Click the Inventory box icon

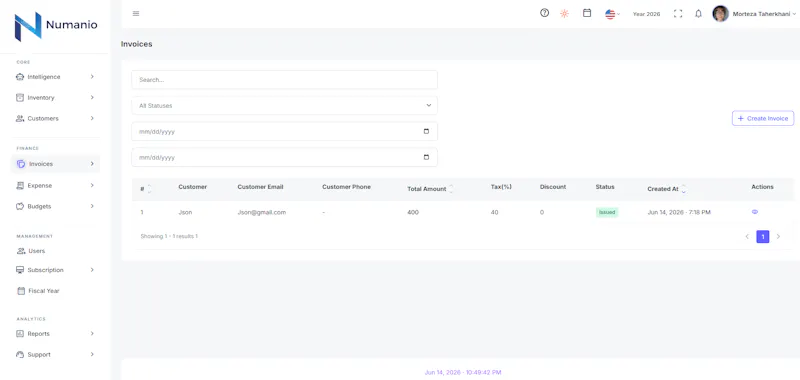pyautogui.click(x=20, y=97)
